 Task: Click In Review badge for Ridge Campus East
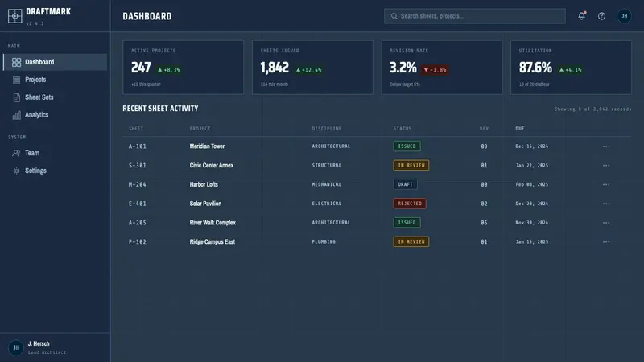[x=411, y=242]
